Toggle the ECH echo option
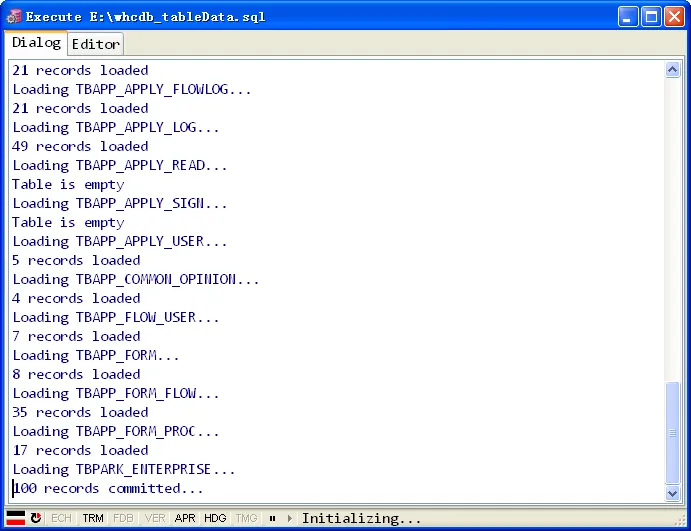 pyautogui.click(x=61, y=518)
